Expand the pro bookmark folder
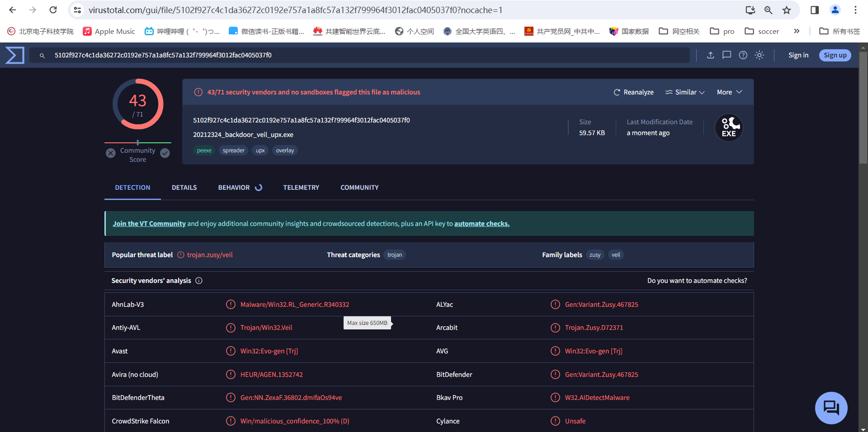 click(722, 31)
